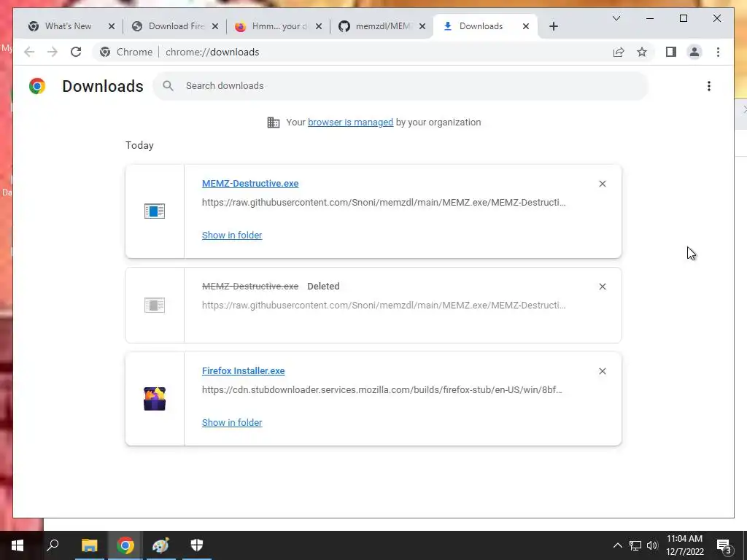Click the search magnifier icon
The width and height of the screenshot is (747, 560).
168,86
